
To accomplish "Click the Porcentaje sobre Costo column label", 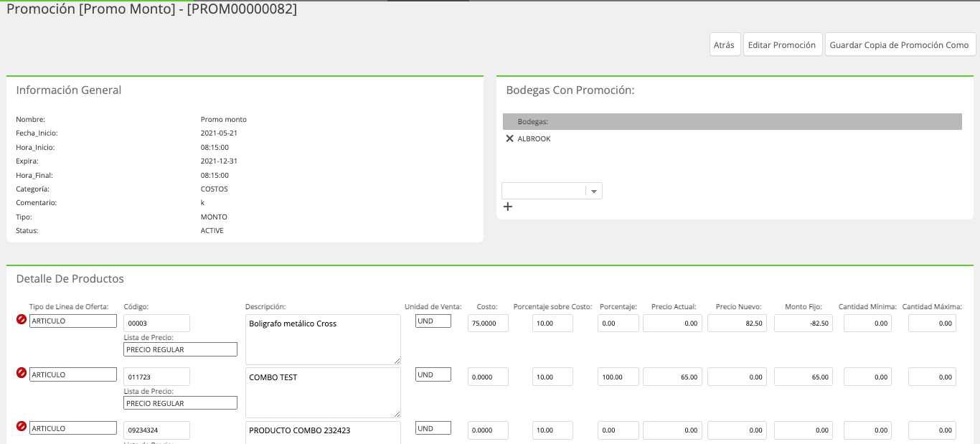I will (x=553, y=307).
